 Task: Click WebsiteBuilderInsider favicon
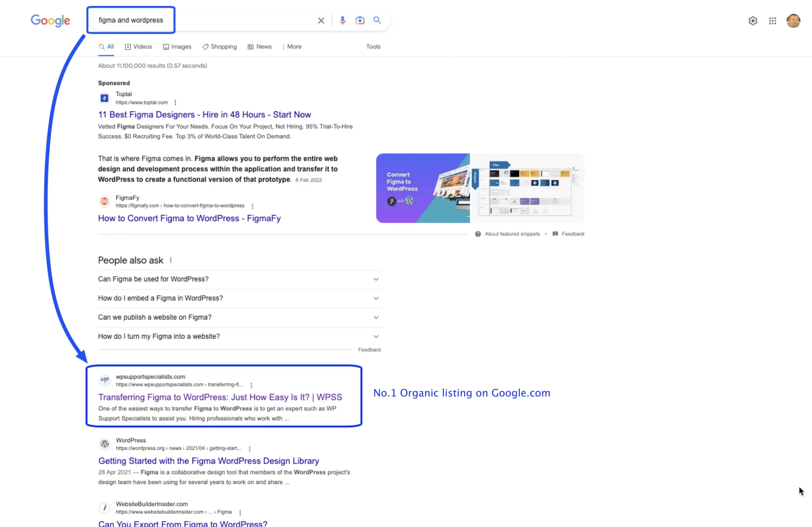104,508
